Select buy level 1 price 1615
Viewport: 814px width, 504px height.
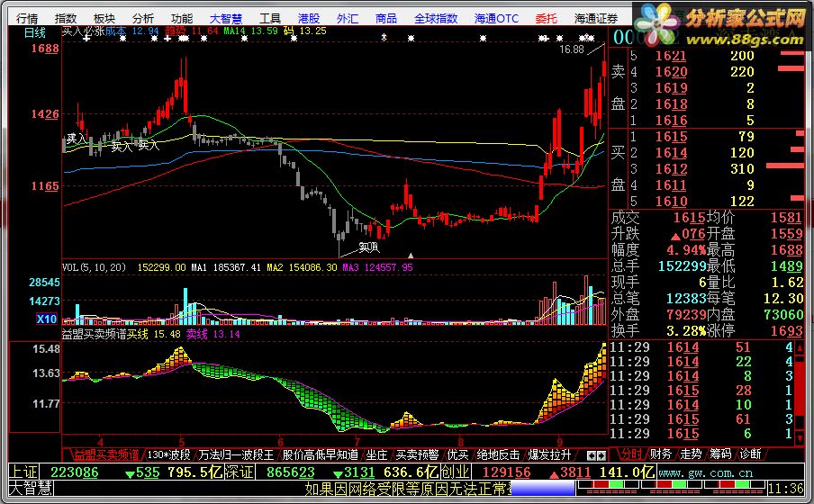(x=671, y=137)
